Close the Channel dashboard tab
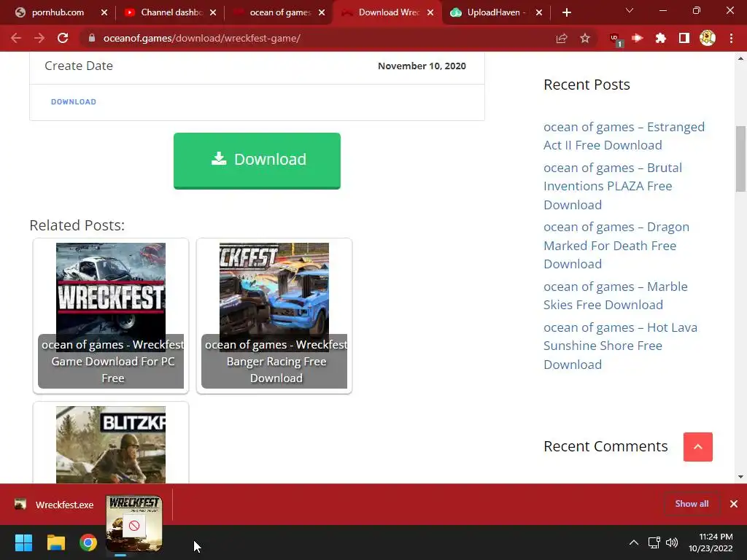This screenshot has width=747, height=560. coord(213,12)
